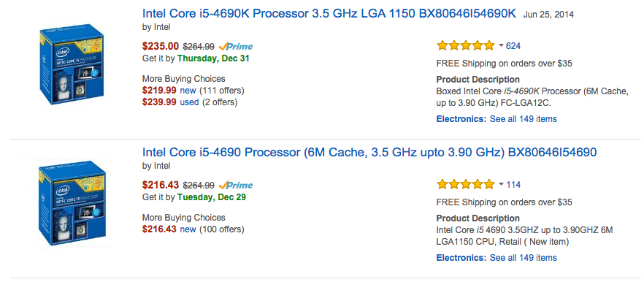Click the five-star rating for i5-4690
The height and width of the screenshot is (282, 644).
click(465, 185)
